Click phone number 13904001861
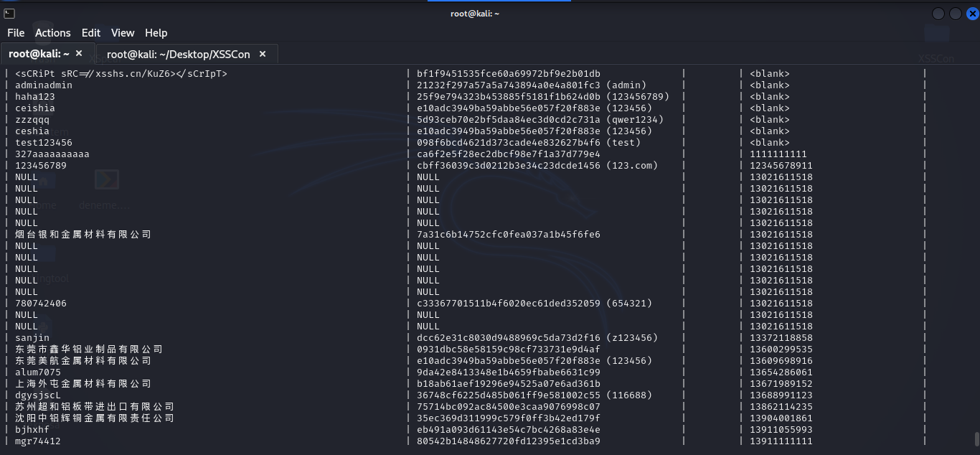Image resolution: width=980 pixels, height=455 pixels. click(781, 418)
